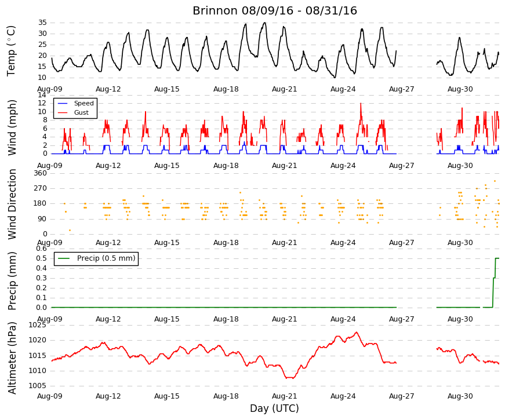Screen dimensions: 505x420
Task: Click the Wind Direction axis label
Action: 12,204
